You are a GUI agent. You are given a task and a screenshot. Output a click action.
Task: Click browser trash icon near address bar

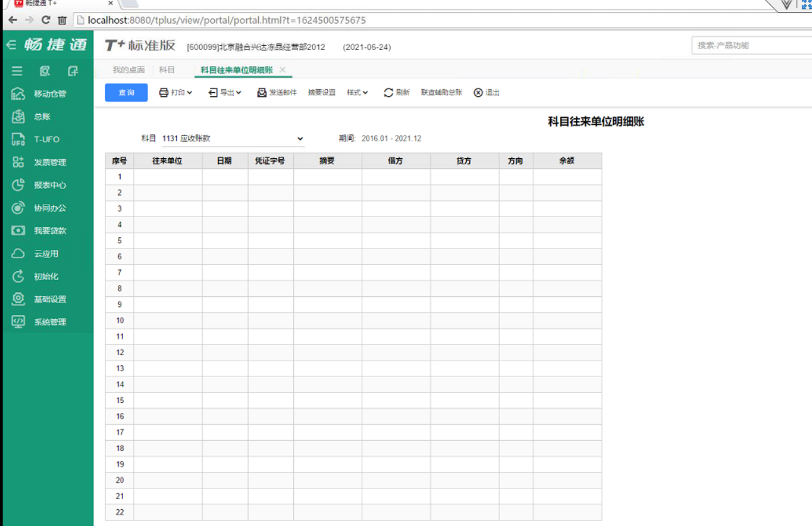tap(62, 20)
